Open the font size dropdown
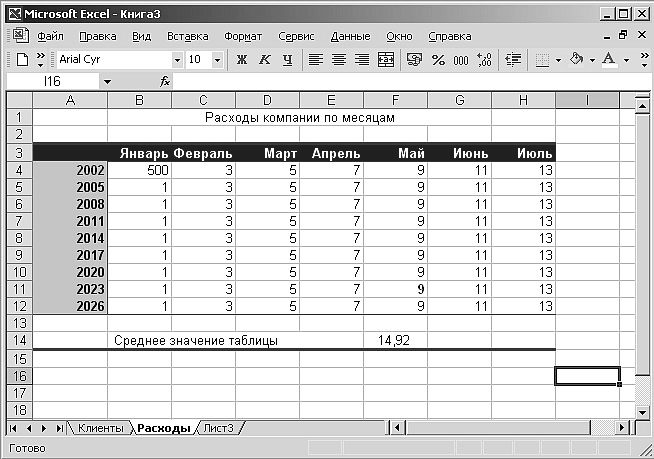The image size is (654, 459). coord(218,60)
